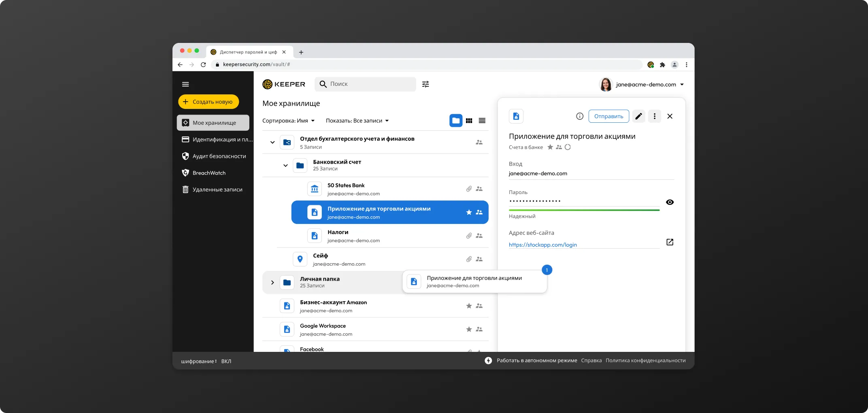This screenshot has width=868, height=413.
Task: Click the shared icon next to Счета в банке
Action: click(559, 147)
